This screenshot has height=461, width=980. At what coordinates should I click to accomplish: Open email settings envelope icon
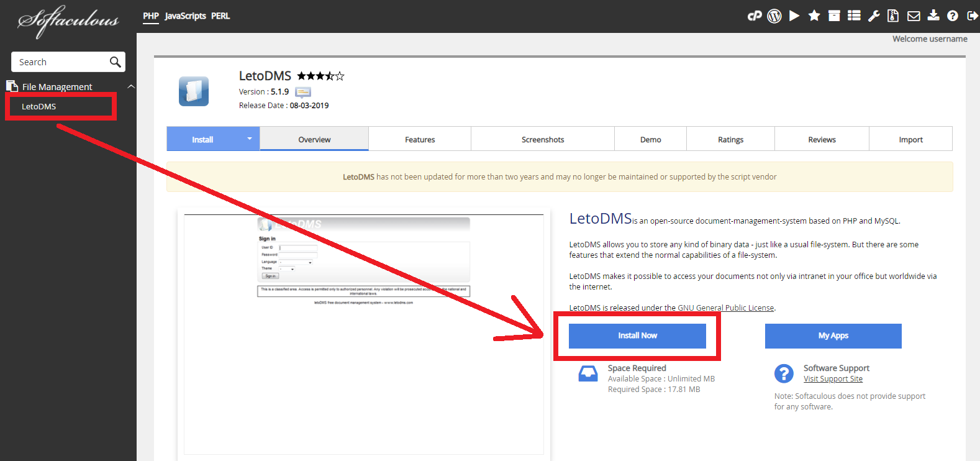point(914,16)
